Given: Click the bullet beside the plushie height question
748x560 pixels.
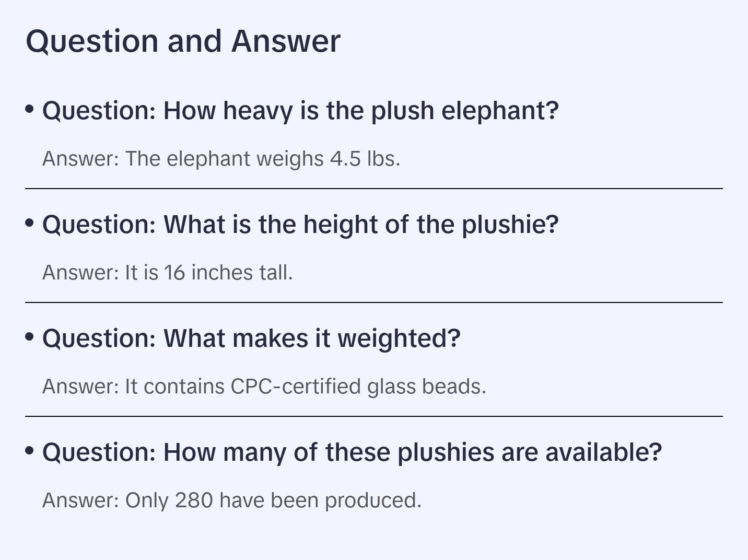Looking at the screenshot, I should [x=30, y=223].
